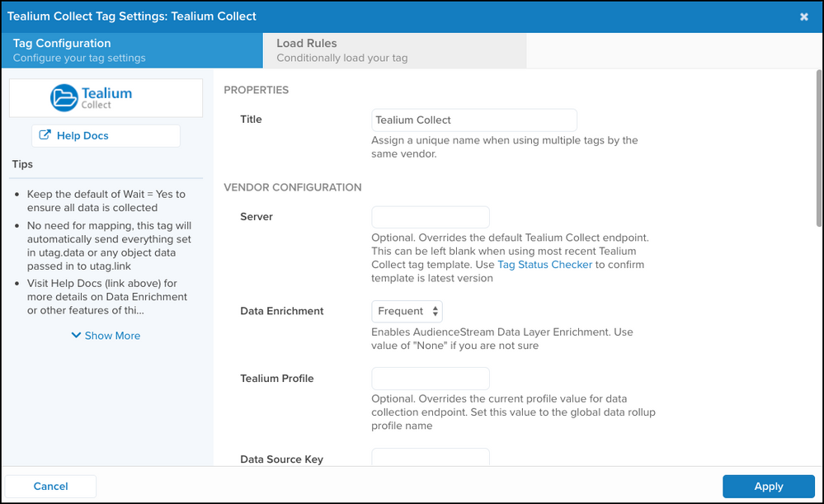
Task: Select the Tealium Profile input field
Action: (x=431, y=379)
